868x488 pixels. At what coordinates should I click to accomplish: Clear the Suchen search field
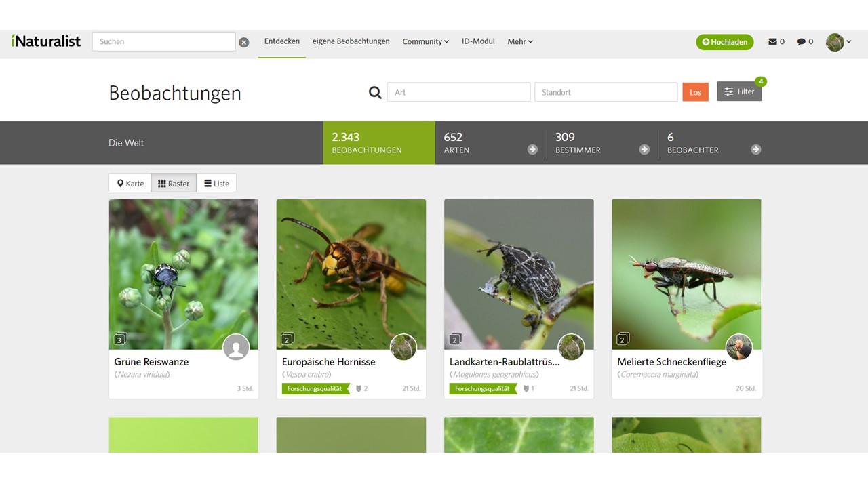coord(244,42)
